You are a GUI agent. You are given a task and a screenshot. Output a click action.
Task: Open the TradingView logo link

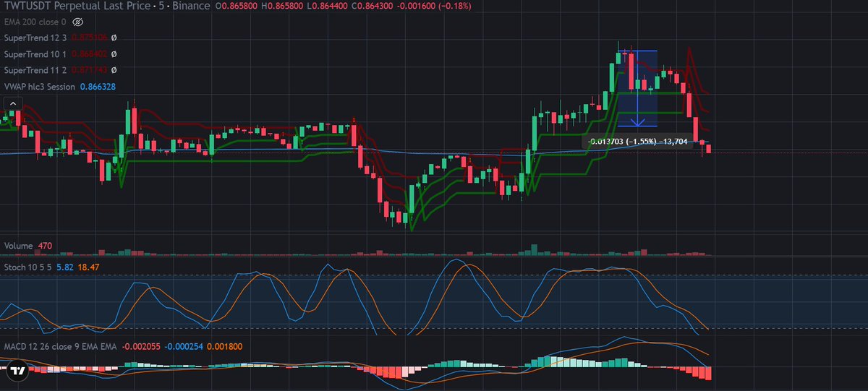(x=19, y=371)
